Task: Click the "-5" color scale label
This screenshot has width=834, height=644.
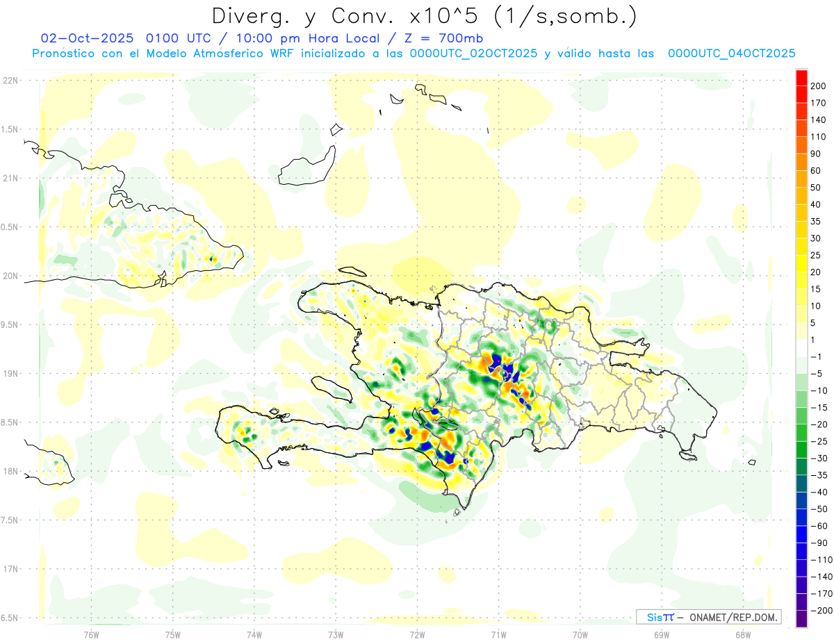Action: click(x=817, y=374)
